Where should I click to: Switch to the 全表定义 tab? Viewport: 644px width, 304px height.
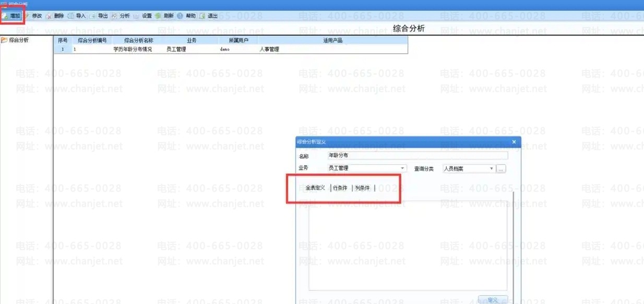(315, 188)
